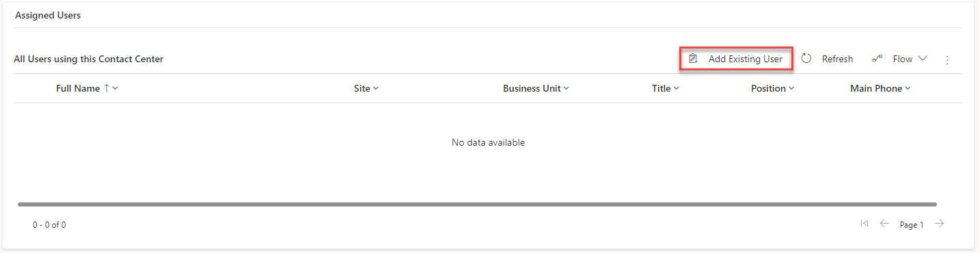Screen dimensions: 980x253
Task: Go to next page arrow
Action: [940, 224]
